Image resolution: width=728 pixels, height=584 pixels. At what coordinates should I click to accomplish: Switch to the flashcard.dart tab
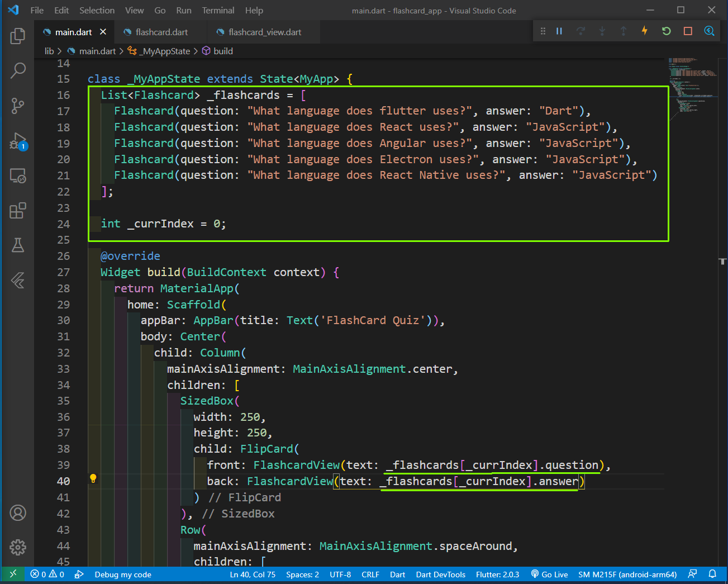pos(161,32)
